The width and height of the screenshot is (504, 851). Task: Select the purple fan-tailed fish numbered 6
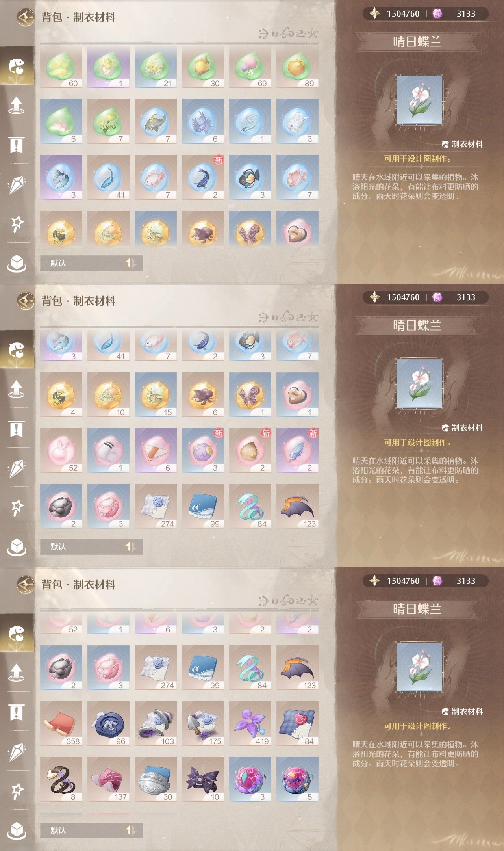click(x=203, y=121)
